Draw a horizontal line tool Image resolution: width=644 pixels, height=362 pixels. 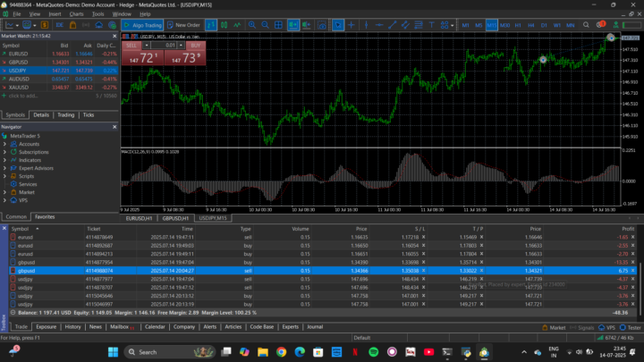pos(379,25)
